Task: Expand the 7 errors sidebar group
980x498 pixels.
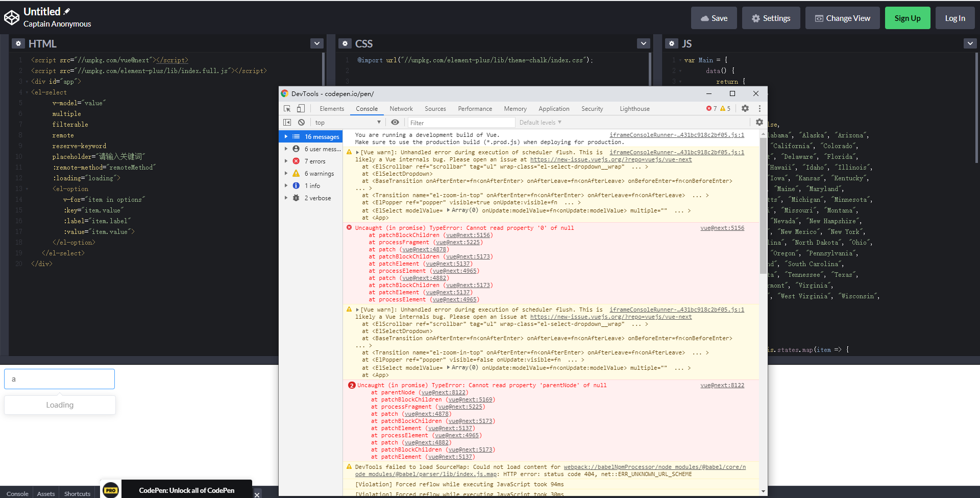Action: coord(311,161)
